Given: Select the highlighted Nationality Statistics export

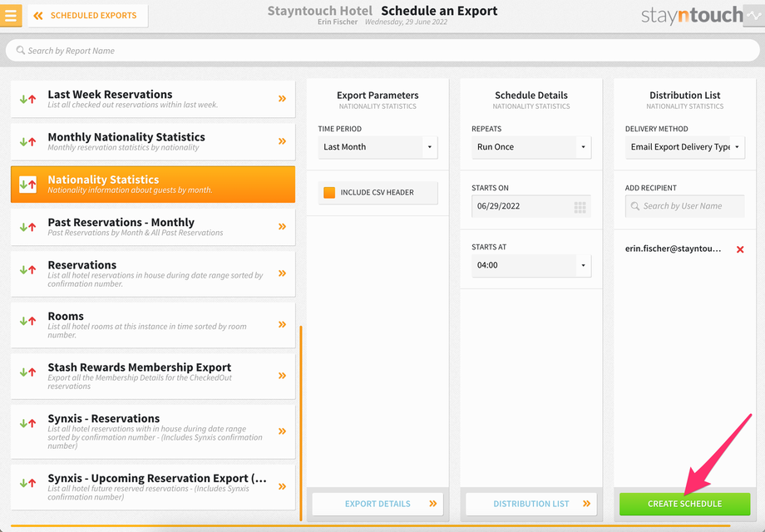Looking at the screenshot, I should pos(153,185).
